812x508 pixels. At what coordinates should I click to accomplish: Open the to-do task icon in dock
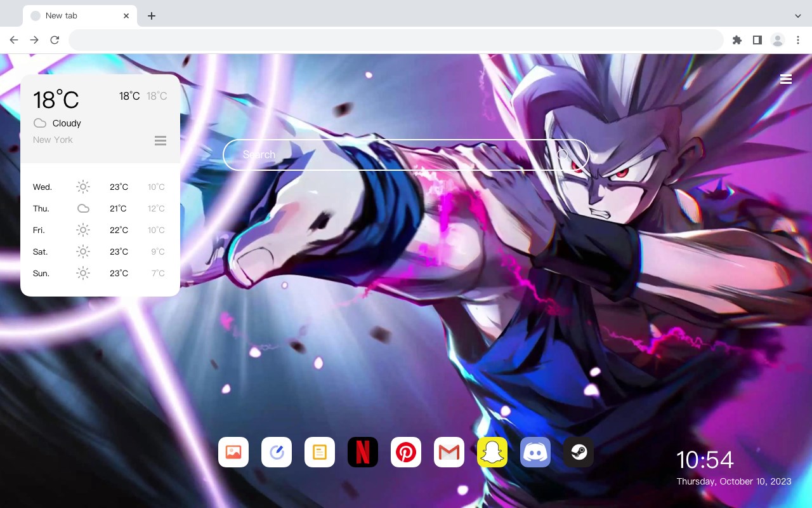[277, 452]
